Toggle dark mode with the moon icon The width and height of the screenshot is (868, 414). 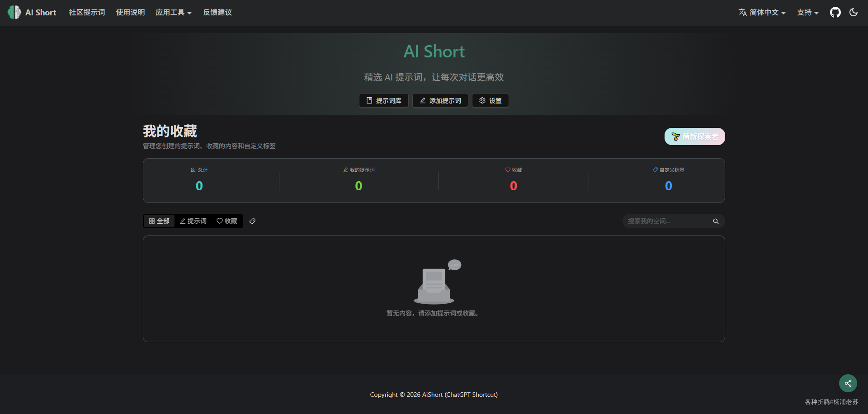click(854, 12)
